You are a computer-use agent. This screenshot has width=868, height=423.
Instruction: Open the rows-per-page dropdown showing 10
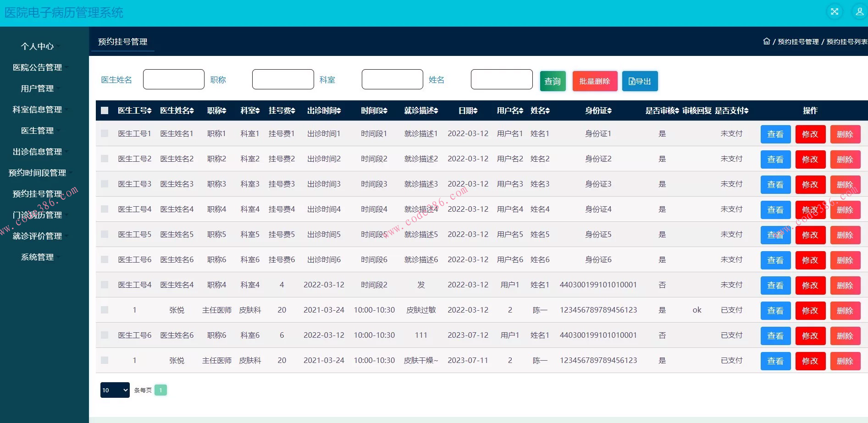point(115,390)
